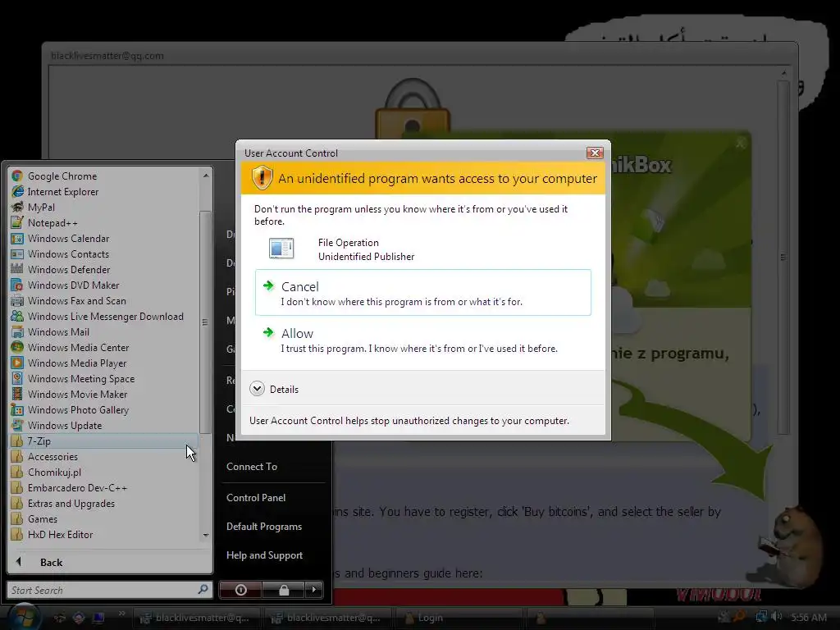Viewport: 840px width, 630px height.
Task: Open the shutdown options arrow
Action: coord(314,590)
